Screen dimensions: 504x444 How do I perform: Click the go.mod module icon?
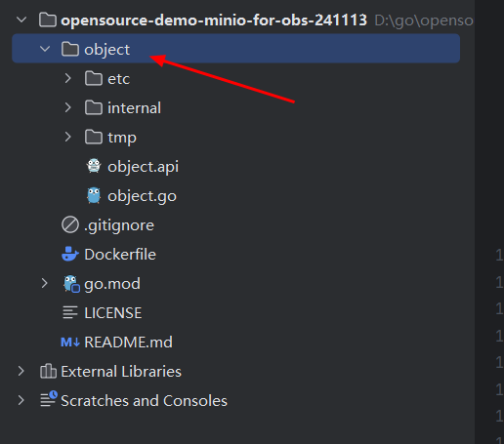coord(71,284)
